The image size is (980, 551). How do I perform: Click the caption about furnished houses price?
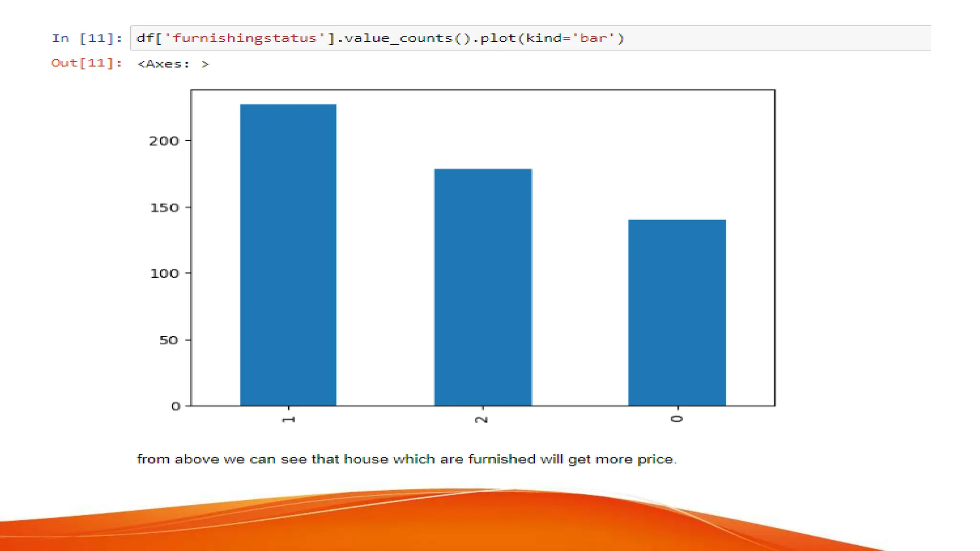pyautogui.click(x=407, y=459)
